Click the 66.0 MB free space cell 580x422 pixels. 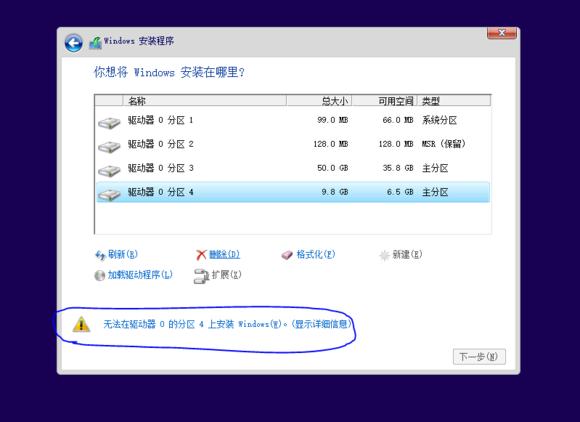coord(398,120)
